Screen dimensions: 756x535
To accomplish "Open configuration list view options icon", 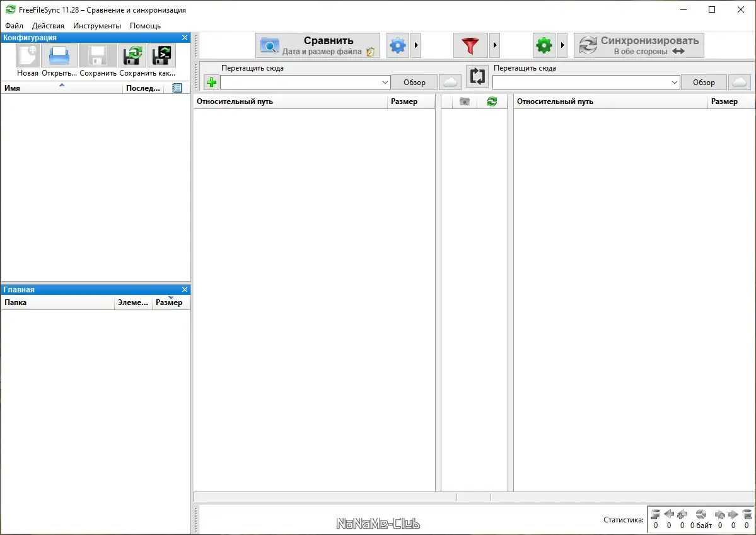I will 177,88.
